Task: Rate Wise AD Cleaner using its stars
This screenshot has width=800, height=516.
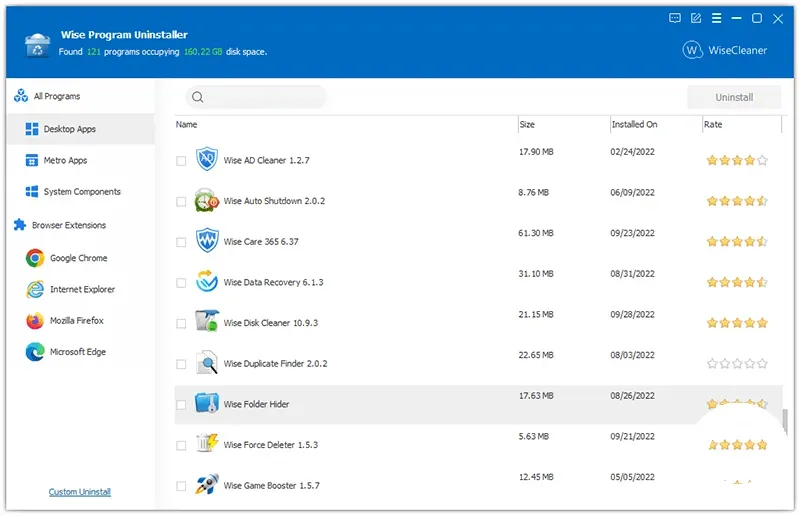Action: [x=737, y=160]
